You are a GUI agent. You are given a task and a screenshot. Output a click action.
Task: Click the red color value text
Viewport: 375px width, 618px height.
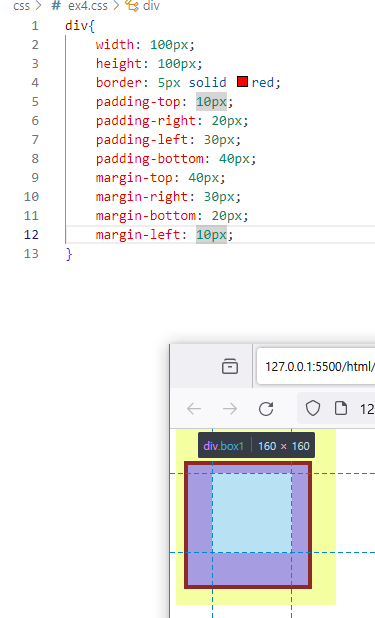pyautogui.click(x=263, y=82)
